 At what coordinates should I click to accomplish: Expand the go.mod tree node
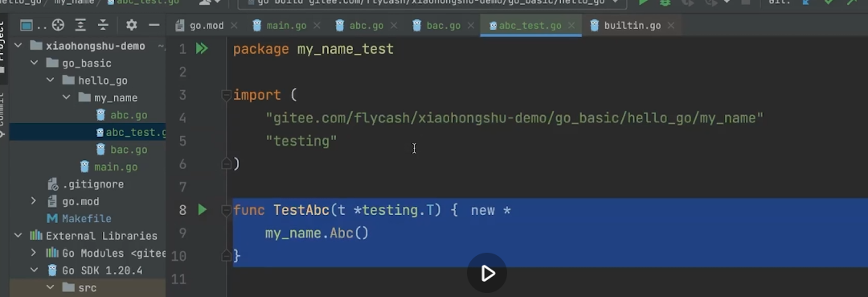tap(34, 201)
